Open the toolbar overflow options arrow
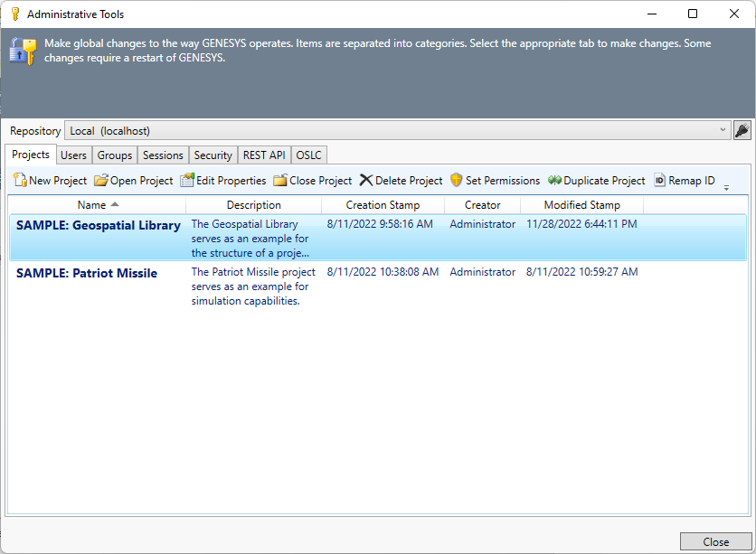The height and width of the screenshot is (554, 756). click(726, 187)
